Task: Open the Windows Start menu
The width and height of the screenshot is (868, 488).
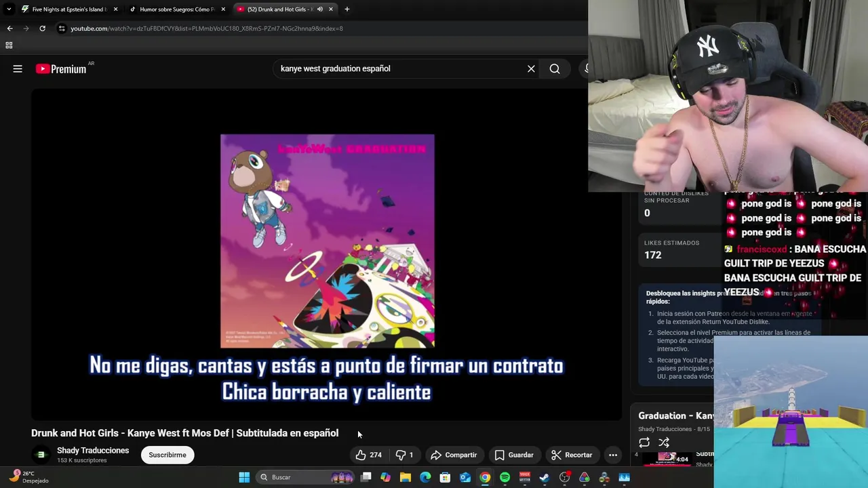Action: click(244, 477)
